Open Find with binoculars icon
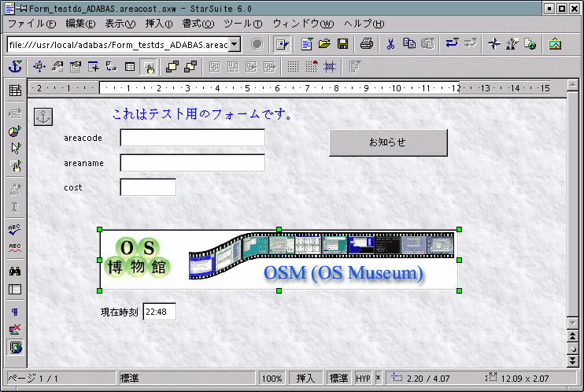 pos(15,272)
